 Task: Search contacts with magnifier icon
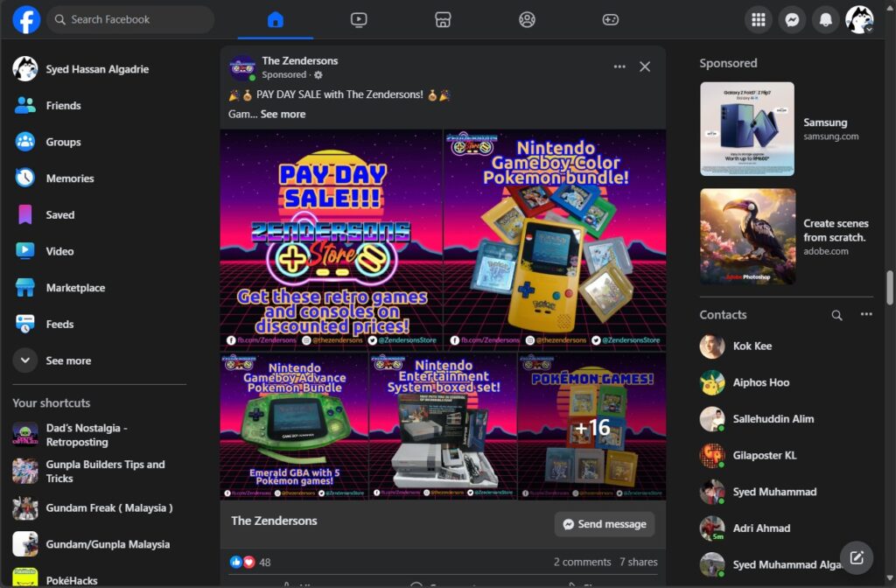coord(836,315)
